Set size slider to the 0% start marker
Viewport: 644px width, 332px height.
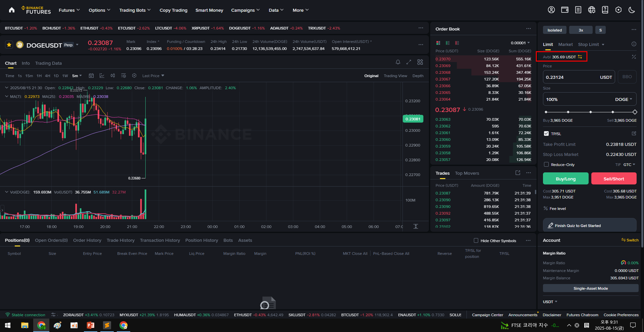pos(546,112)
